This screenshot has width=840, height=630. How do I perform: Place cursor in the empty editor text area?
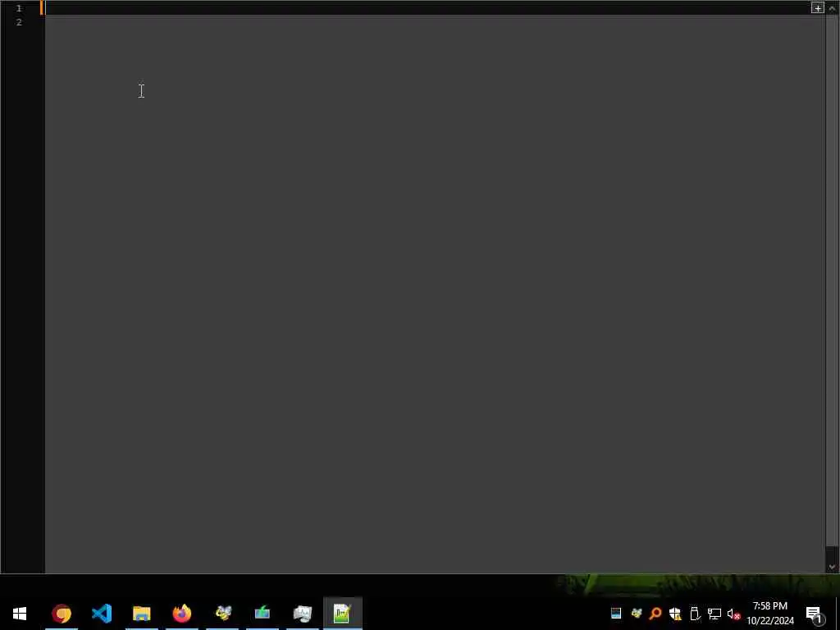tap(435, 294)
